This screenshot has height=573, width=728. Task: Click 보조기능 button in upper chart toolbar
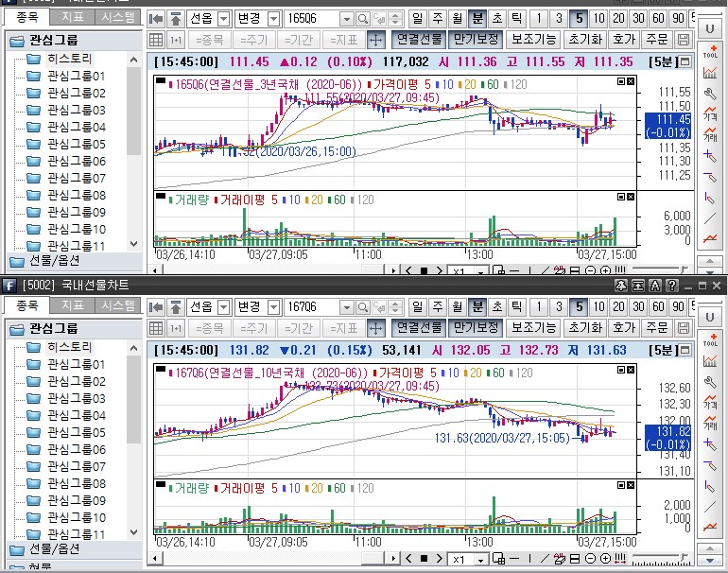pos(533,40)
